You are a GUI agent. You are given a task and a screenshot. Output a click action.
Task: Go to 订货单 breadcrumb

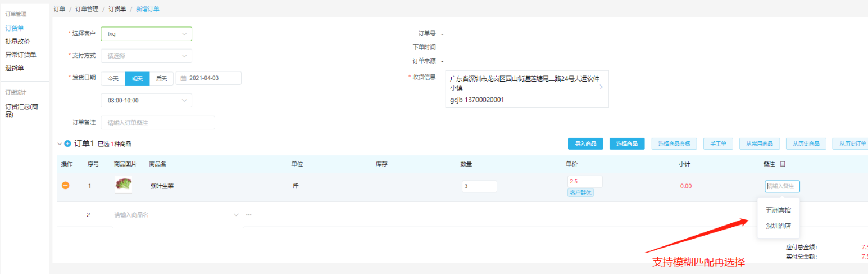117,9
